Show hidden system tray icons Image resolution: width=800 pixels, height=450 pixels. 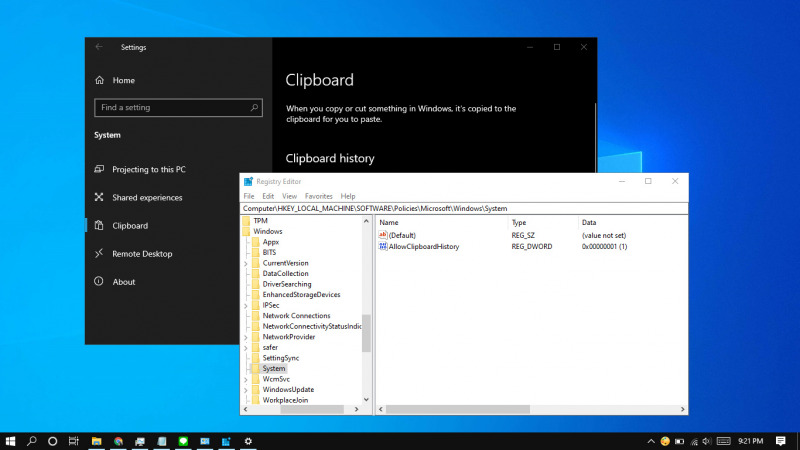(651, 441)
